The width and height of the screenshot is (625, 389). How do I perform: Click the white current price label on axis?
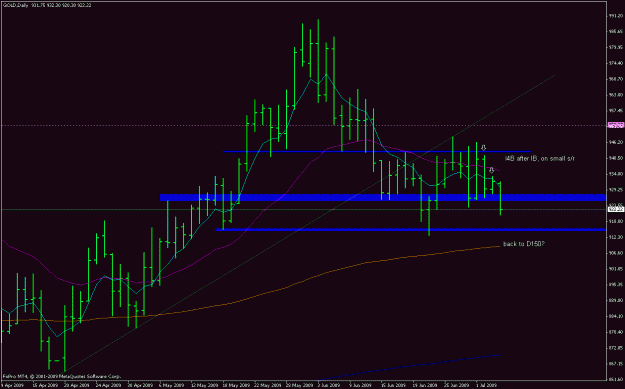pos(616,209)
